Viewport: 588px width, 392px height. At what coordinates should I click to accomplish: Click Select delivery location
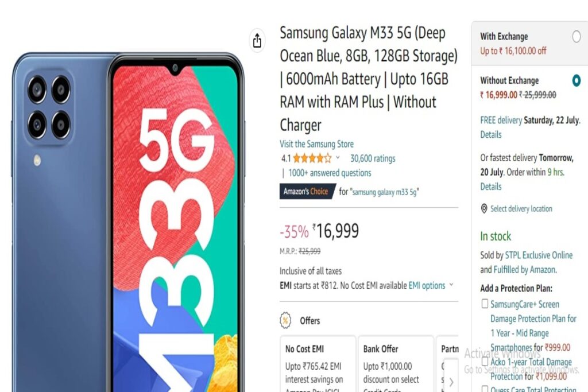(x=521, y=209)
